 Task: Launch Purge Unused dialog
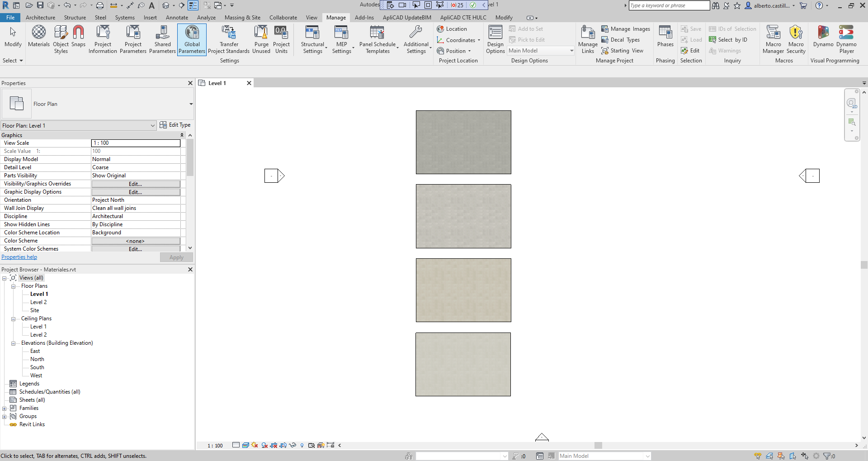click(261, 38)
